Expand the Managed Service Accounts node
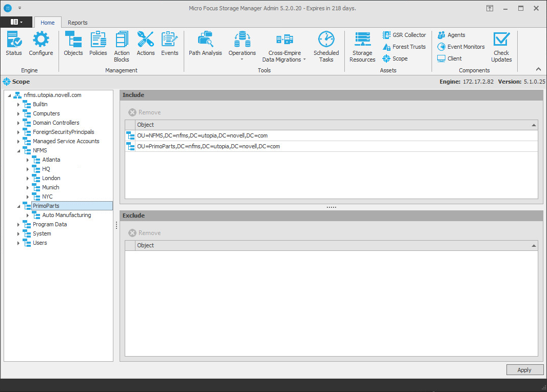 tap(18, 141)
